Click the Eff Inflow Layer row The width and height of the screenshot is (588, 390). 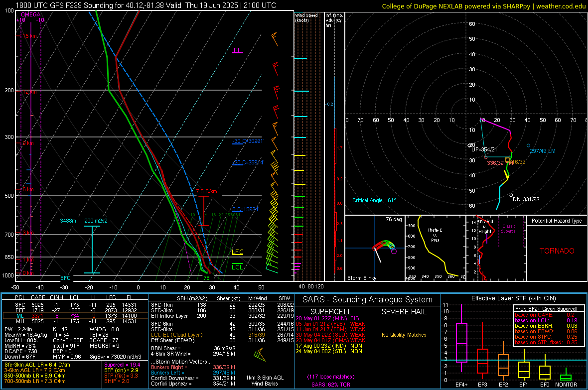222,316
